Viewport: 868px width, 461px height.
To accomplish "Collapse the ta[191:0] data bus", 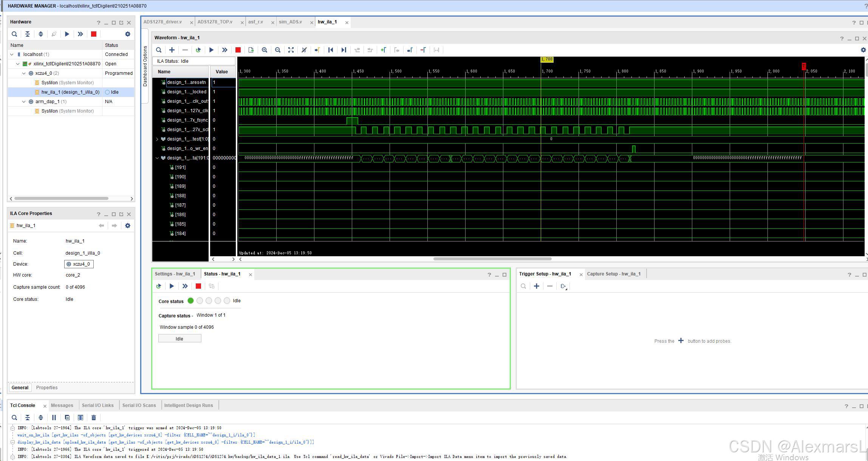I will 157,158.
